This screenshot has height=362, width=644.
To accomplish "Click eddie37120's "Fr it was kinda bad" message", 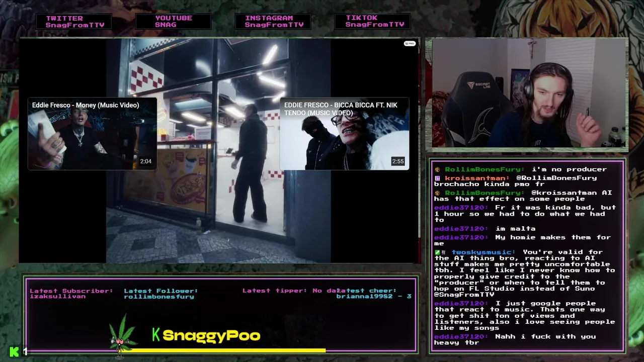I will pos(525,214).
